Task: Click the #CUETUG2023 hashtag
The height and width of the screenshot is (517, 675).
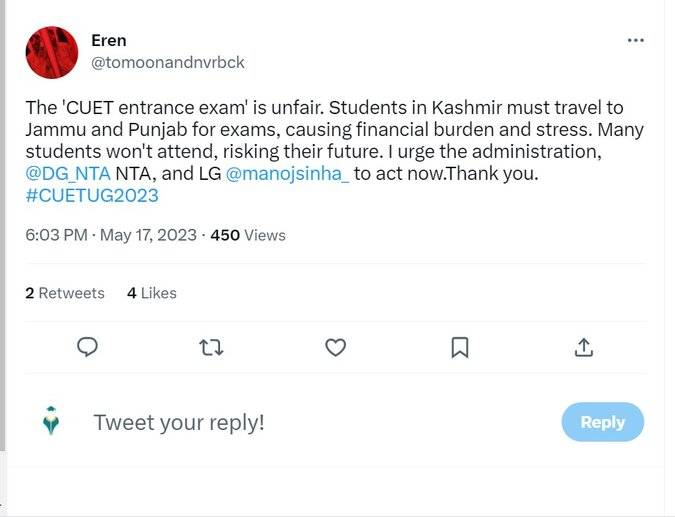Action: click(92, 195)
